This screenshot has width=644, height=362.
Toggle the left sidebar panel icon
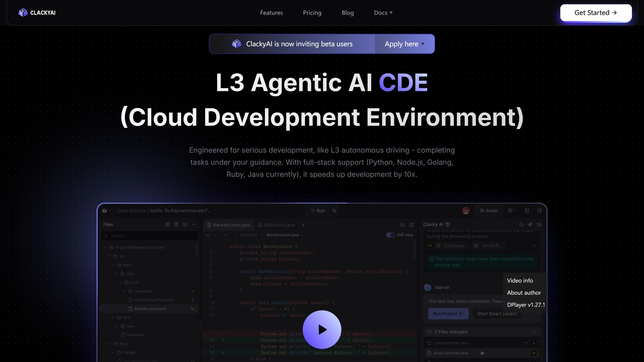tap(527, 211)
